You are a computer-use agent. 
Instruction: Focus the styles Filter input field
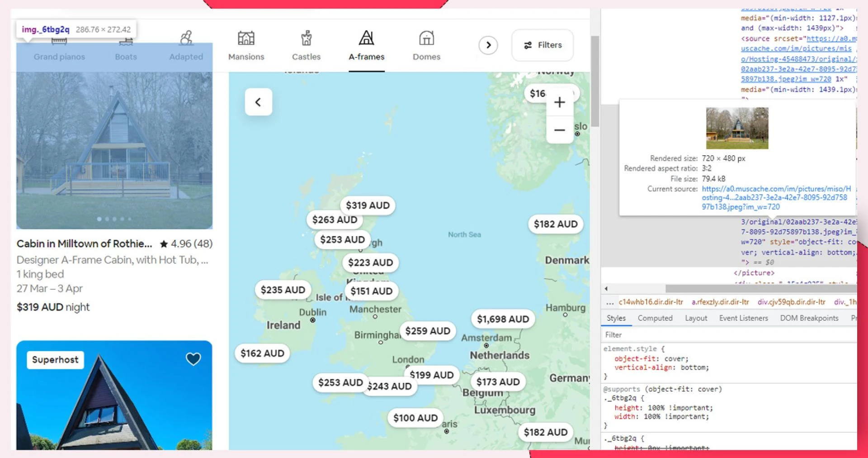click(x=729, y=335)
